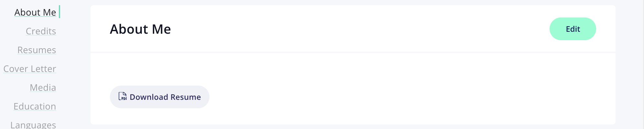
Task: Click the green Edit button
Action: tap(573, 29)
